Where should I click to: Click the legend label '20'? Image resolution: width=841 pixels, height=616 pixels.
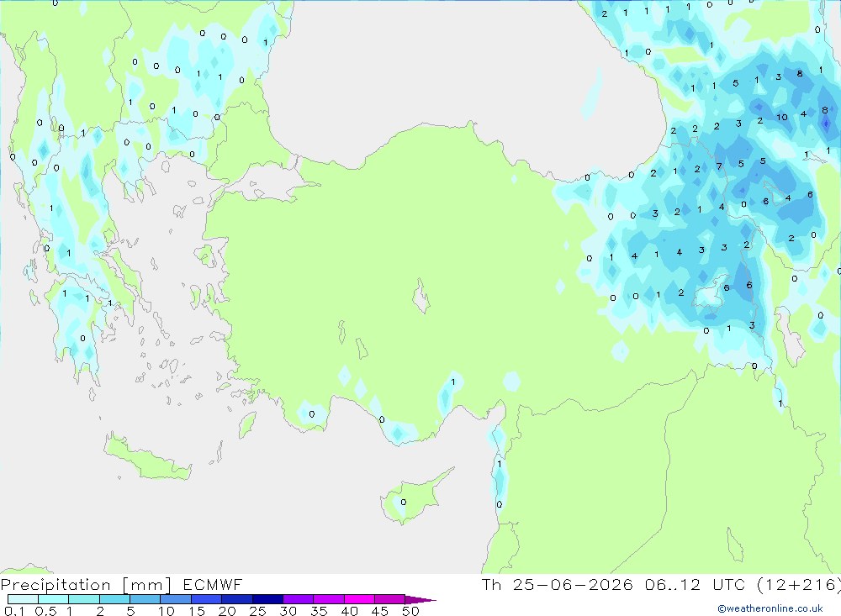227,611
